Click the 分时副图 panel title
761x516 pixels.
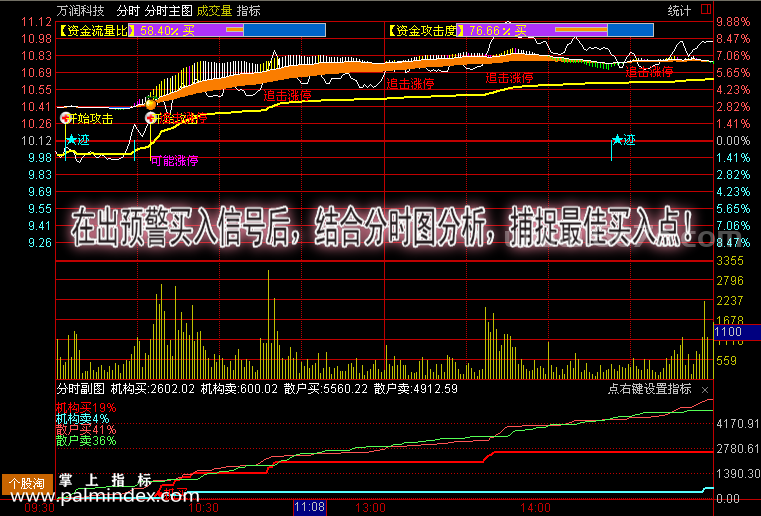81,389
